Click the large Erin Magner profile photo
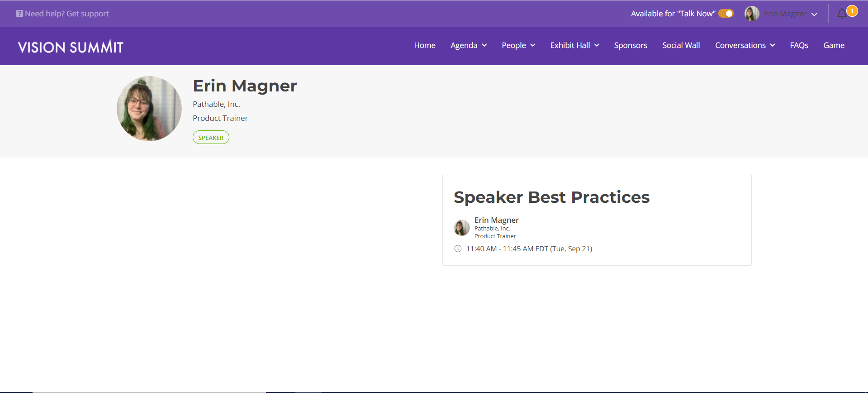 pos(149,109)
